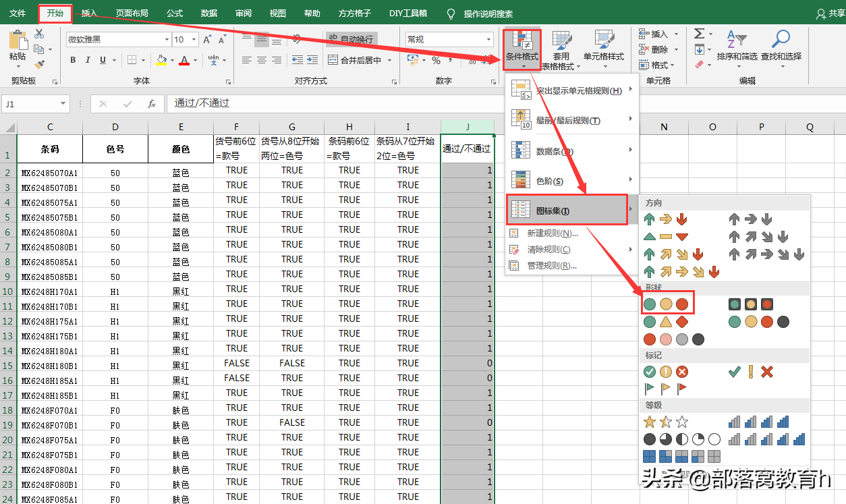Click the Format Painter brush icon
Viewport: 846px width, 504px height.
click(x=39, y=65)
